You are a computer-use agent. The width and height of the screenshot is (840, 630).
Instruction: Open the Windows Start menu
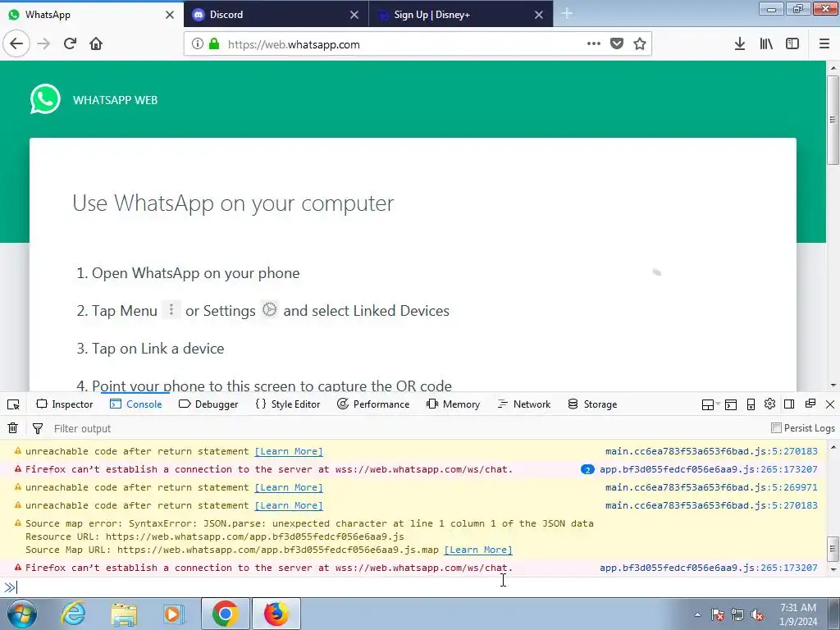tap(21, 614)
